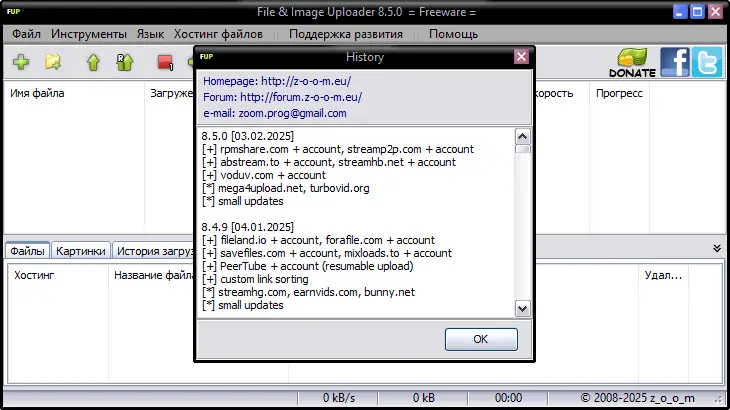Image resolution: width=730 pixels, height=410 pixels.
Task: Click version line 8.5.0 [03.02.2025]
Action: [248, 136]
